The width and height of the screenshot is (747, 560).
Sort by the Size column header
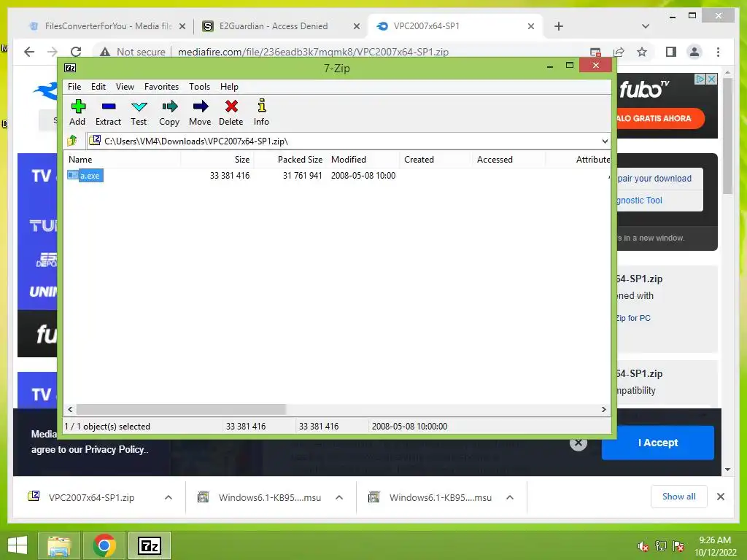[217, 160]
